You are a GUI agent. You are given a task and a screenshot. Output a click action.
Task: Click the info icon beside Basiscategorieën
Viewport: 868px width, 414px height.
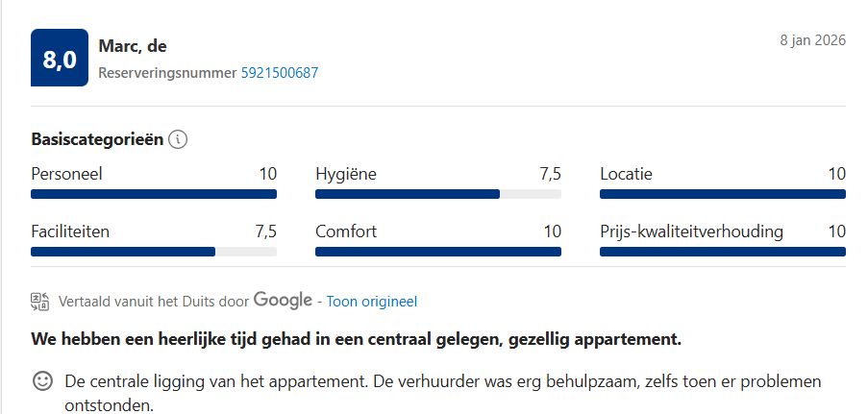(x=178, y=139)
